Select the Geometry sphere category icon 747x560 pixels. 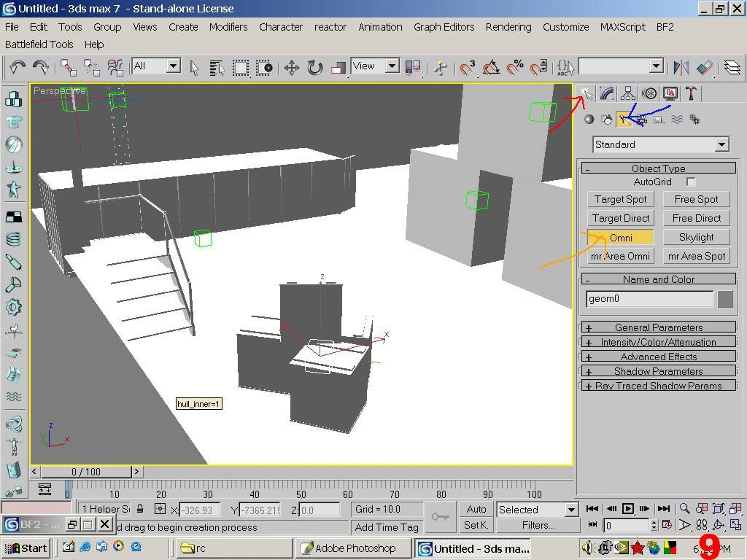(589, 120)
